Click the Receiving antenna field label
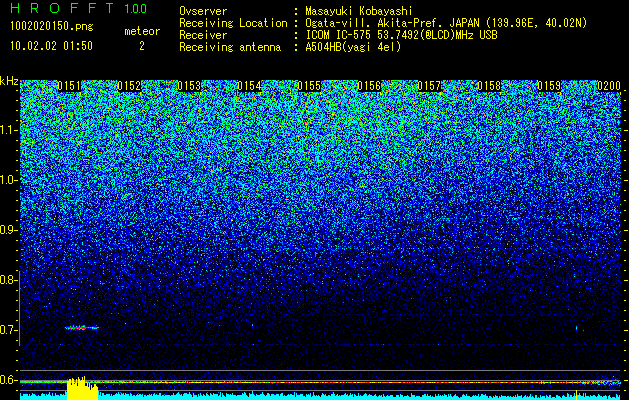Screen dimensions: 629x400 (x=230, y=47)
